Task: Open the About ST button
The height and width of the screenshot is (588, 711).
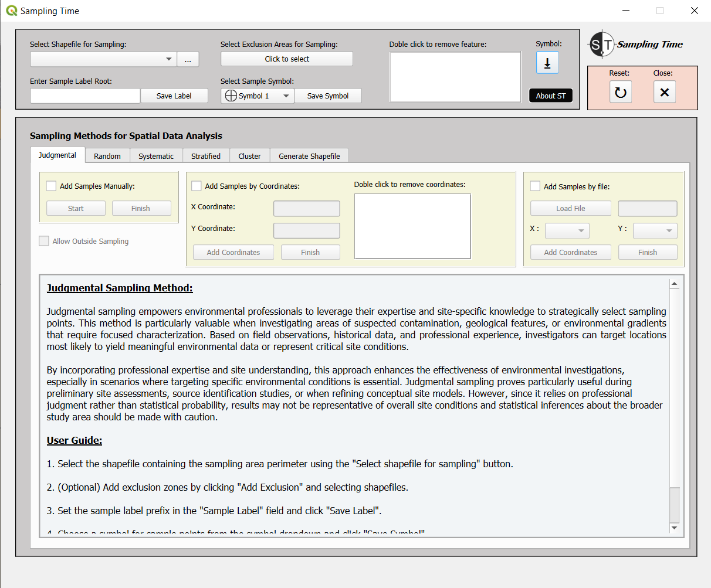Action: [x=551, y=96]
